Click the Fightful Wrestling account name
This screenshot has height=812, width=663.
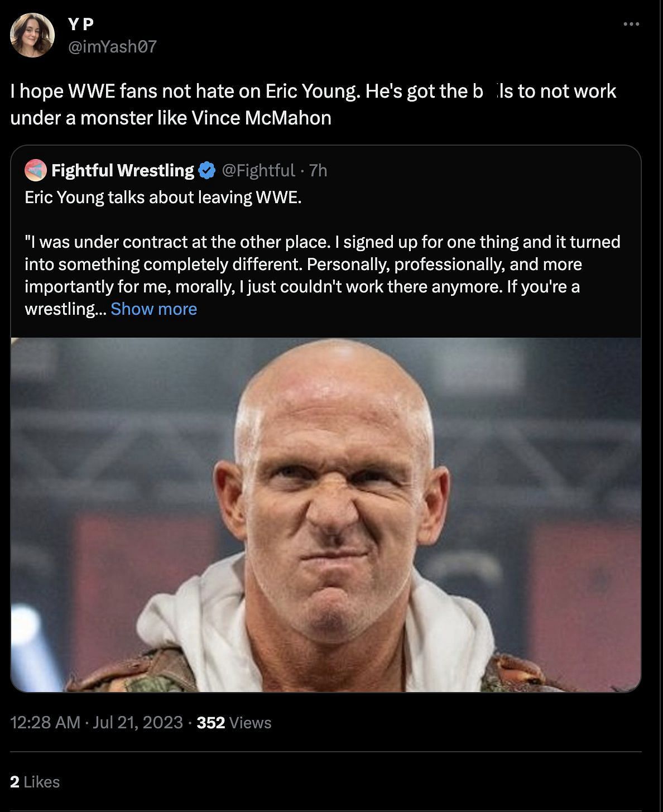123,170
